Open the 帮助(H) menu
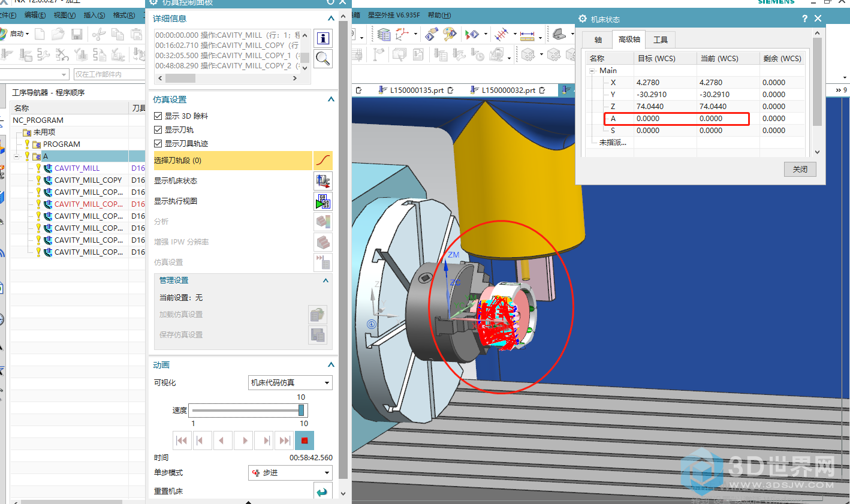Viewport: 850px width, 504px height. point(439,15)
